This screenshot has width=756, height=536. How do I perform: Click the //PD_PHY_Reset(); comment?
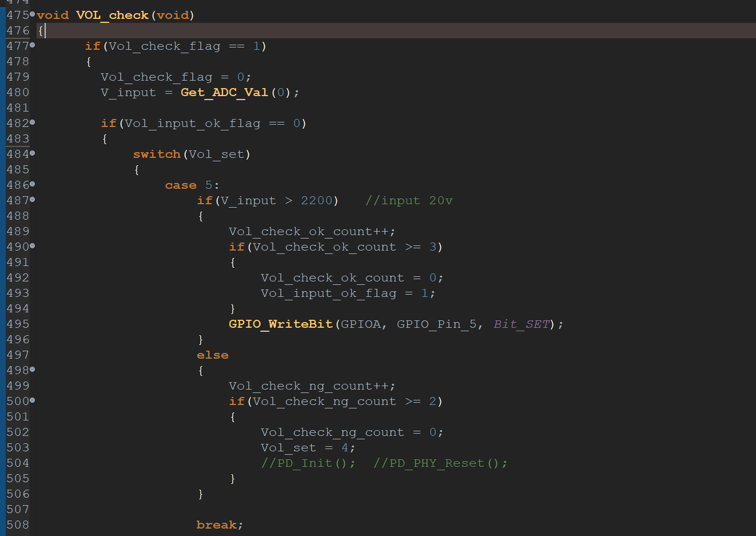440,463
